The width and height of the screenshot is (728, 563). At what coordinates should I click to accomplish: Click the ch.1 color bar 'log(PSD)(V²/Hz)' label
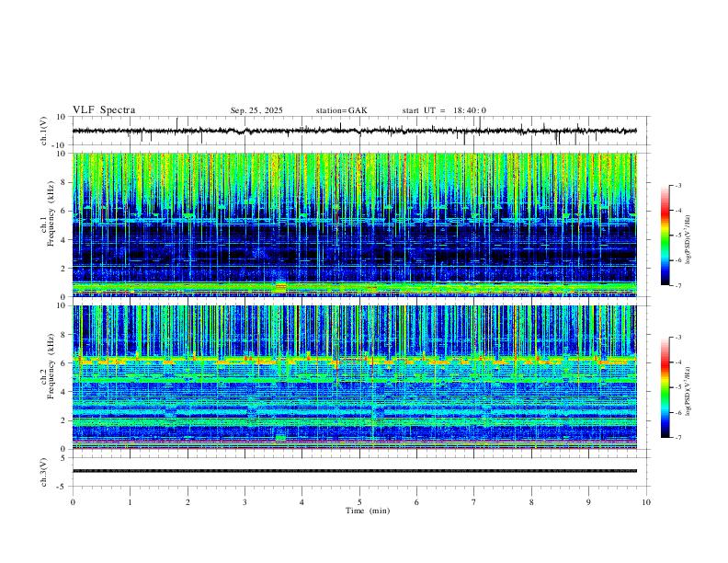coord(688,240)
